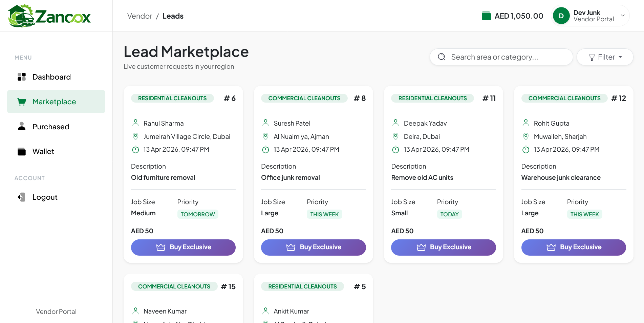Open the Filter dropdown

click(605, 57)
